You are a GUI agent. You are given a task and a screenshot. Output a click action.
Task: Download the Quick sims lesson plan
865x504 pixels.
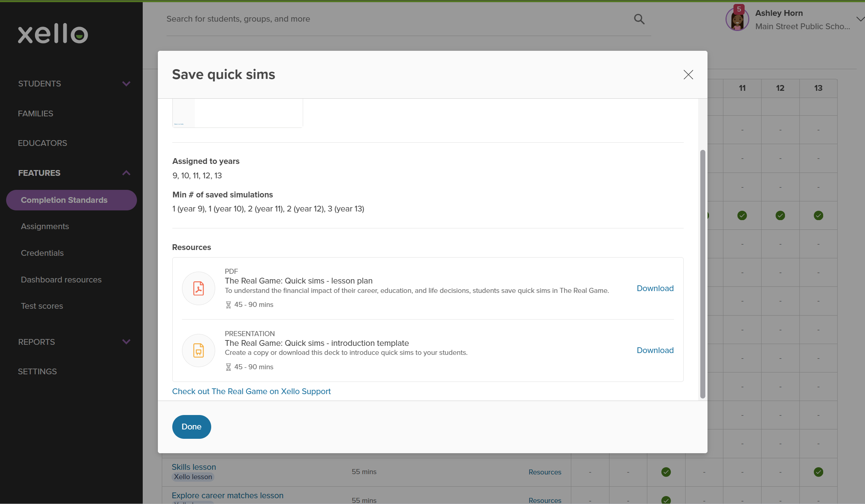(x=655, y=288)
